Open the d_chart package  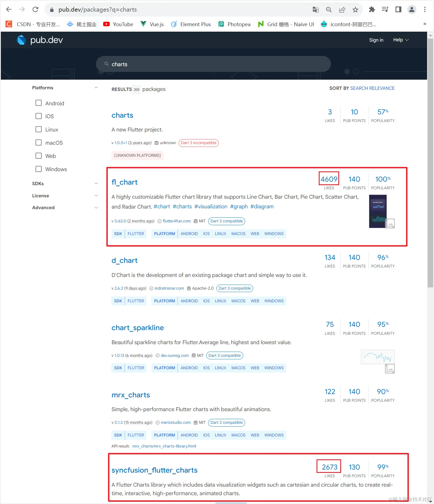tap(124, 260)
